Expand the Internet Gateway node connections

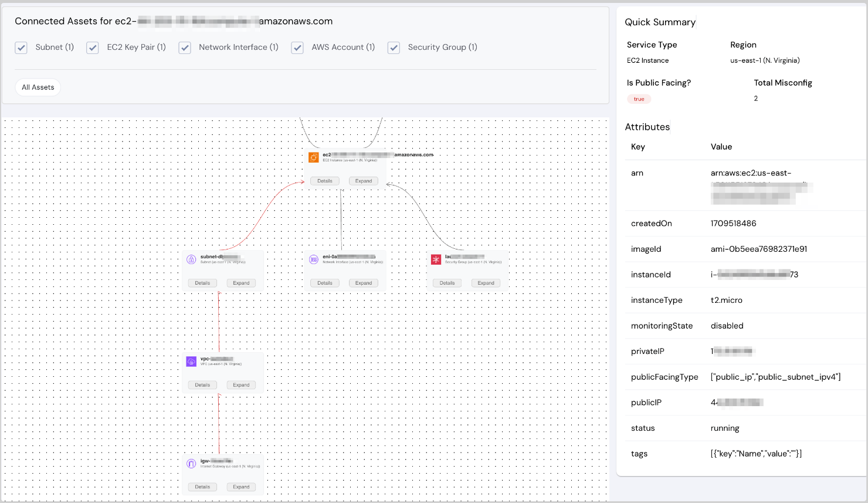coord(241,487)
